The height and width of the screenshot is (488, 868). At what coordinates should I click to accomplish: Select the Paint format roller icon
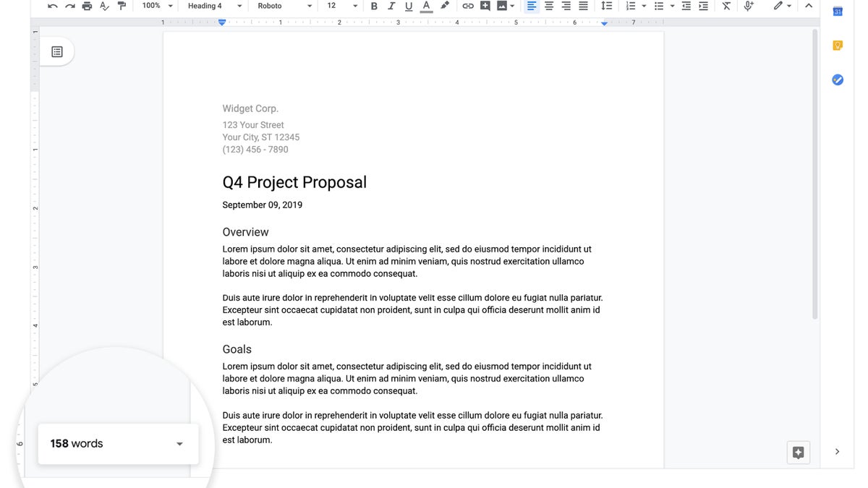(x=122, y=6)
